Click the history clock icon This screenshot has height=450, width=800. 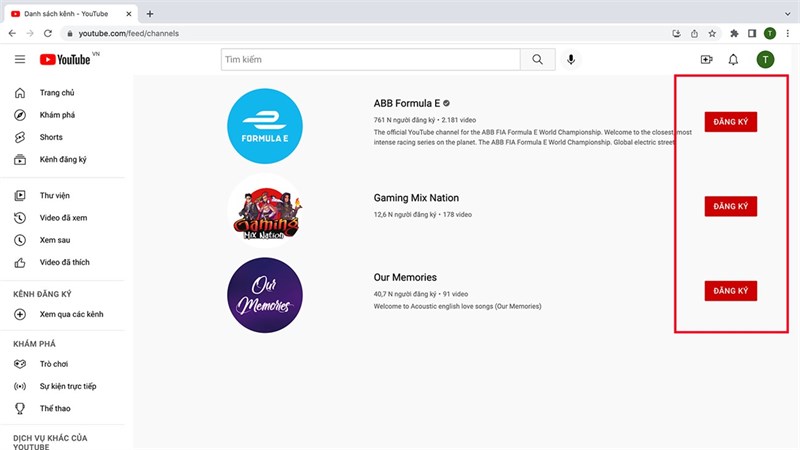pyautogui.click(x=20, y=218)
